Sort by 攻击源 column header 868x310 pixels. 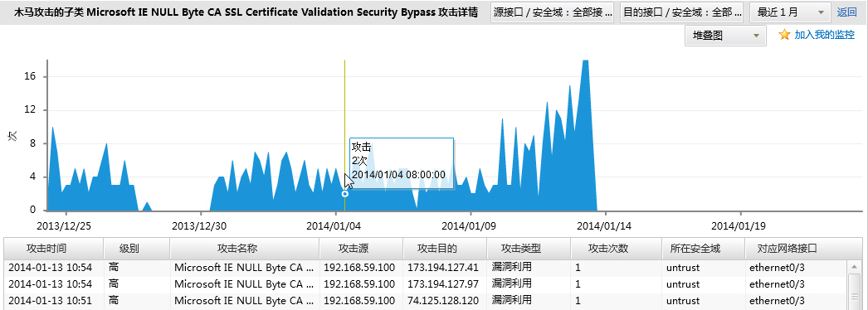point(361,249)
